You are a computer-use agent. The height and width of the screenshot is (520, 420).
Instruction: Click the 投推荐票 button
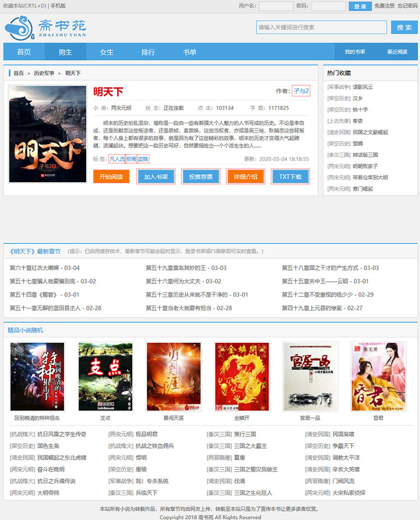200,177
